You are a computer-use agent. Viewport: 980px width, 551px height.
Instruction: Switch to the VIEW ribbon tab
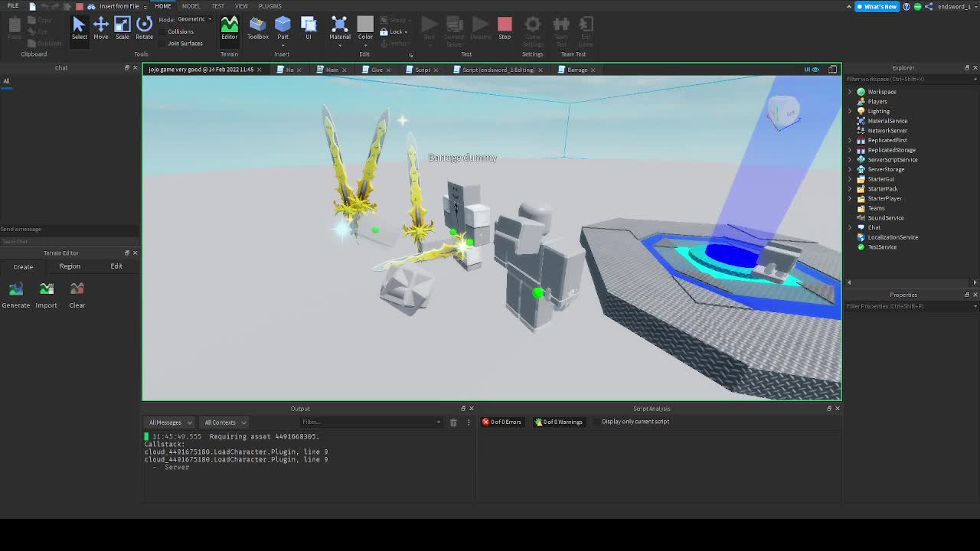241,6
